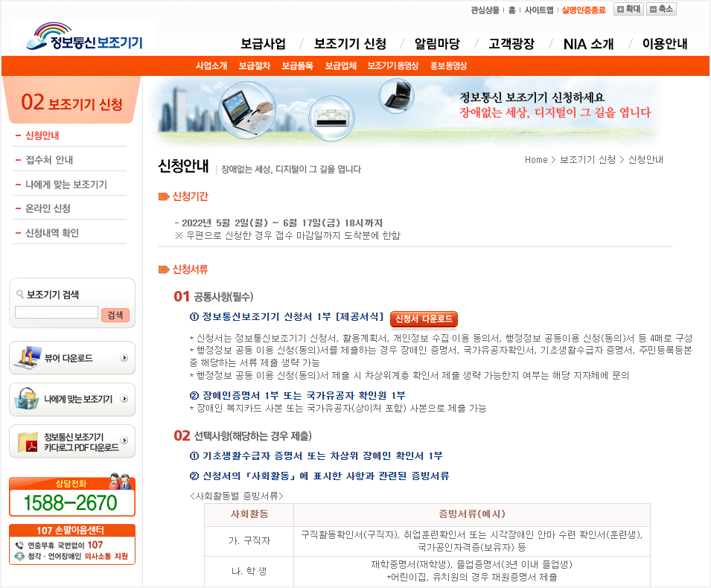Click '① 기초생활수급자 증명서' item text
The width and height of the screenshot is (711, 588).
tap(316, 456)
